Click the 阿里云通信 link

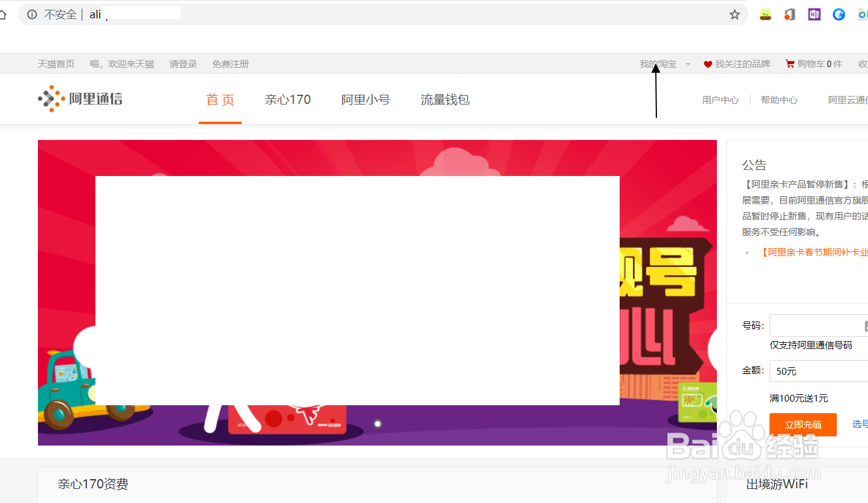pos(848,100)
